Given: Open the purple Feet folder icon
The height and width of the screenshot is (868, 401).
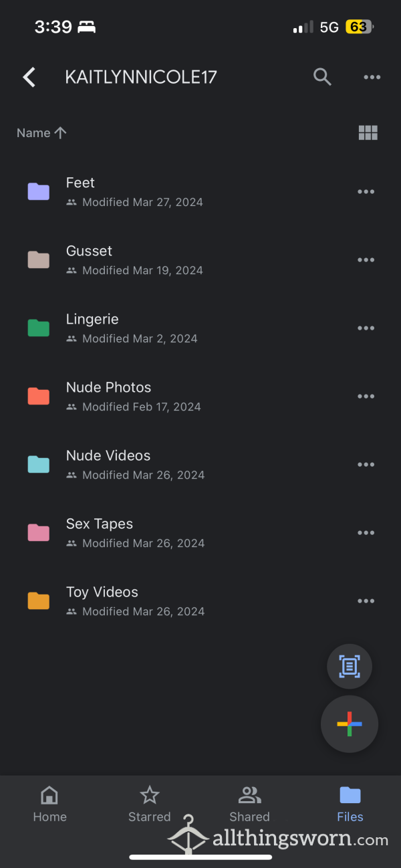Looking at the screenshot, I should point(38,192).
